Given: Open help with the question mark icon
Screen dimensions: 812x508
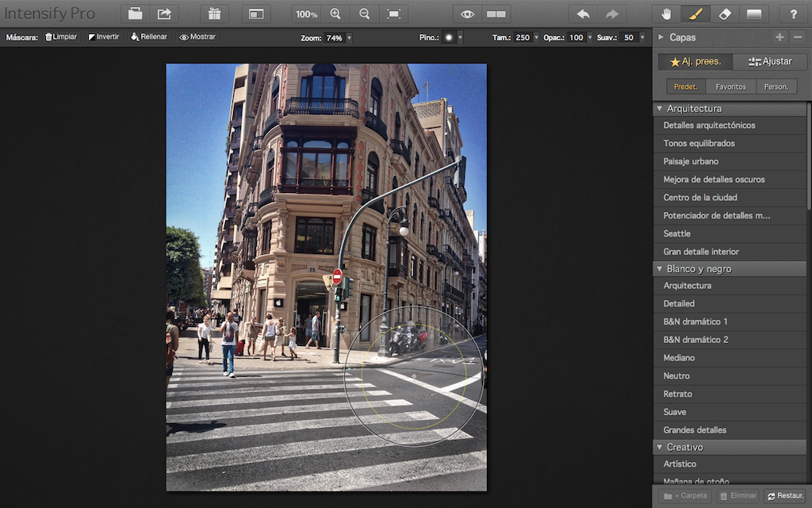Looking at the screenshot, I should [x=793, y=14].
